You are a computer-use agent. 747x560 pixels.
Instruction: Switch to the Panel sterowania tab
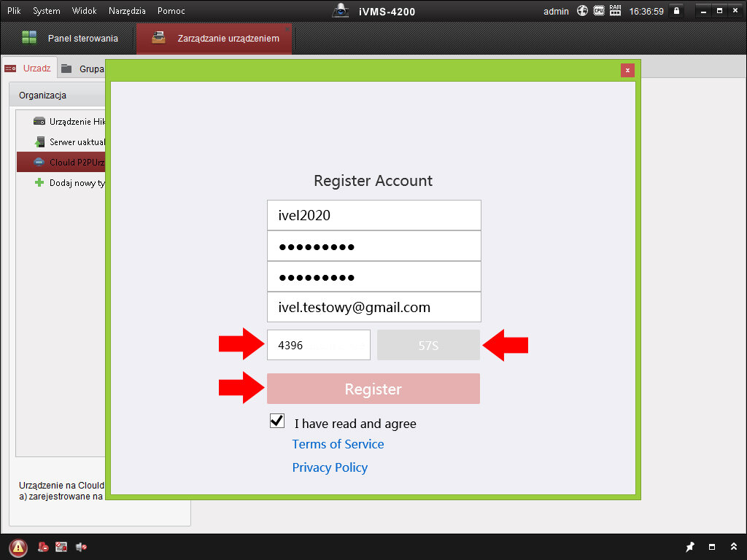click(69, 39)
